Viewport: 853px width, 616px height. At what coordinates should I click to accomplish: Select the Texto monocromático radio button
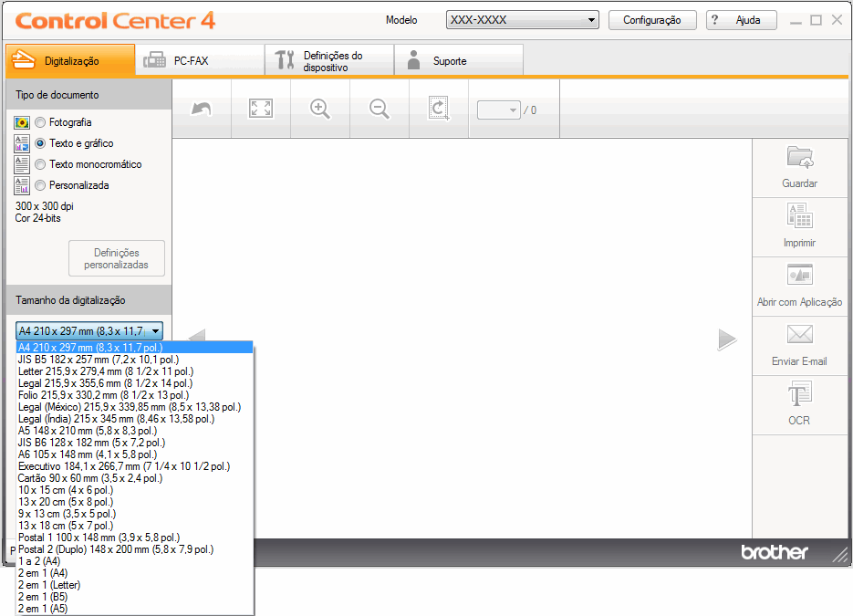(40, 164)
